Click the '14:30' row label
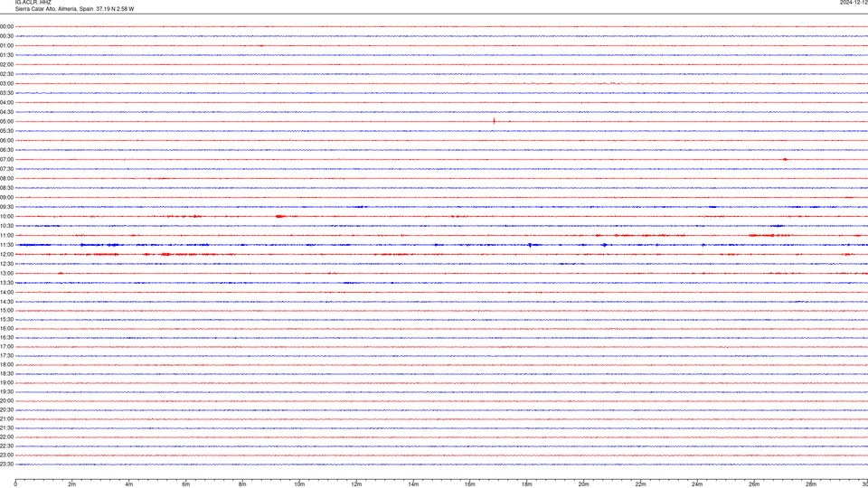 (6, 302)
